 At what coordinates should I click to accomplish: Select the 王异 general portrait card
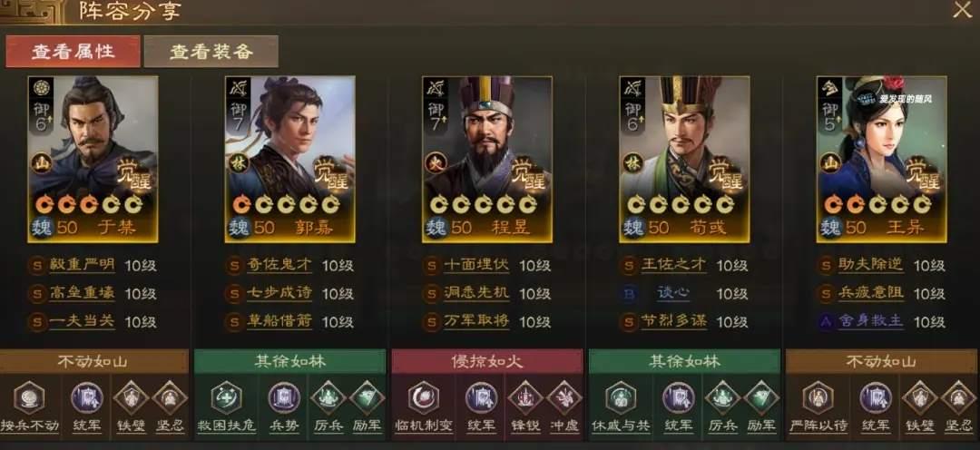881,160
